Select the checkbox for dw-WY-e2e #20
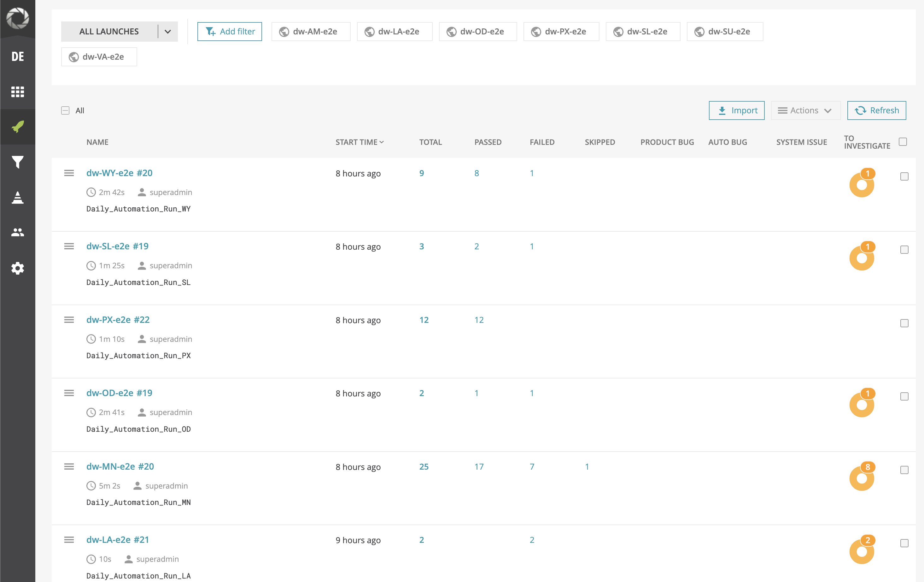This screenshot has width=924, height=582. click(x=904, y=176)
